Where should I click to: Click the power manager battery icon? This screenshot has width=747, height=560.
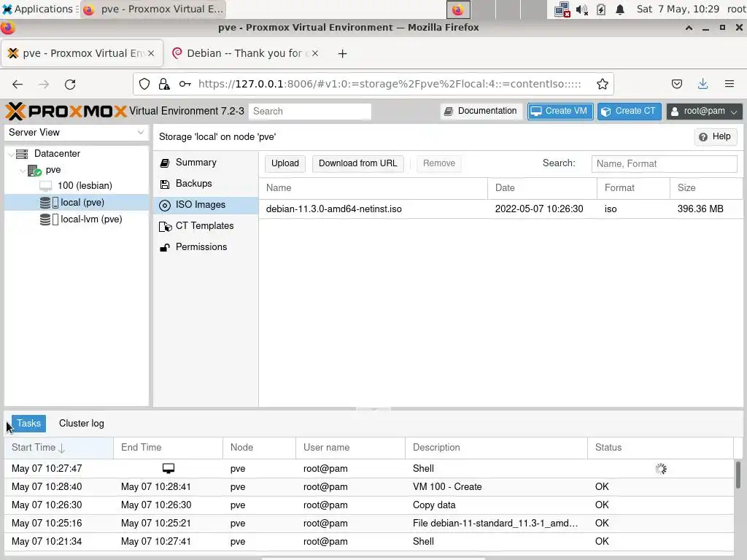coord(601,9)
